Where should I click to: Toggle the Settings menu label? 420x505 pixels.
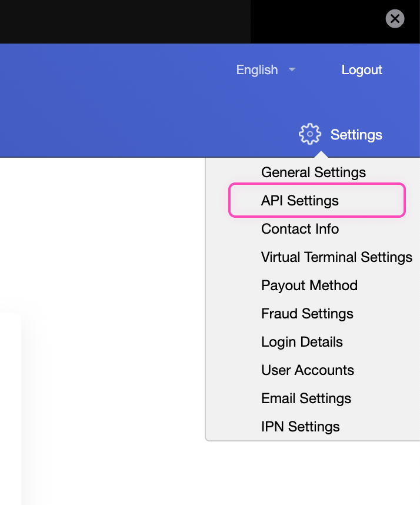(356, 135)
